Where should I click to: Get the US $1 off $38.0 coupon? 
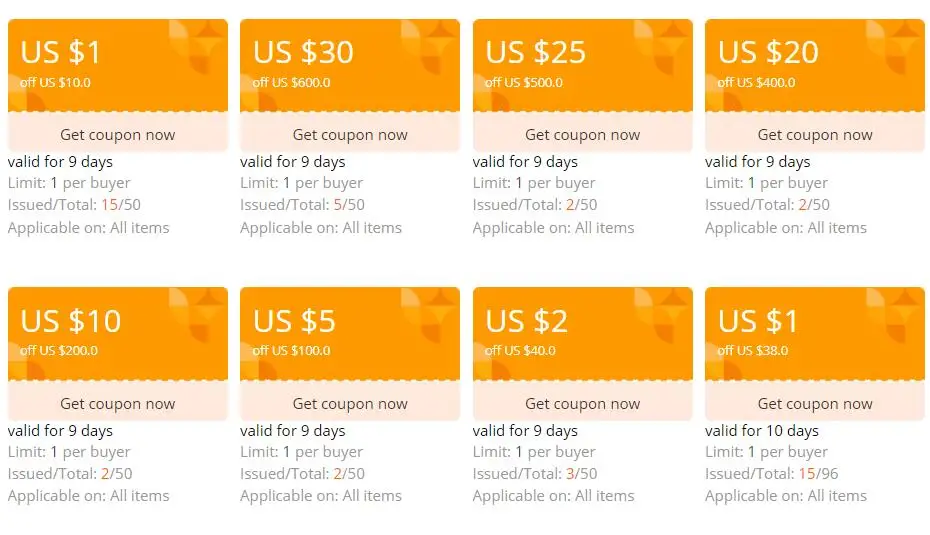tap(815, 403)
